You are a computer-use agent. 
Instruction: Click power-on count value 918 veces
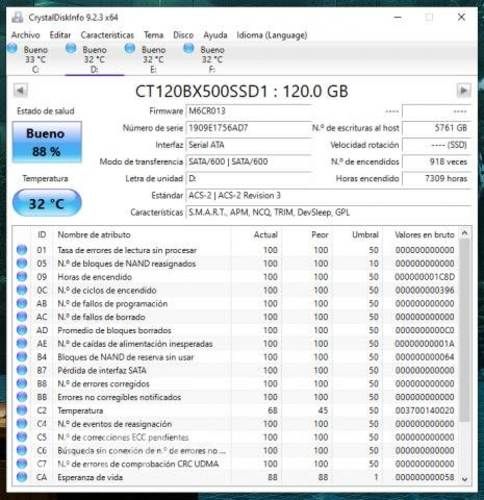[436, 162]
